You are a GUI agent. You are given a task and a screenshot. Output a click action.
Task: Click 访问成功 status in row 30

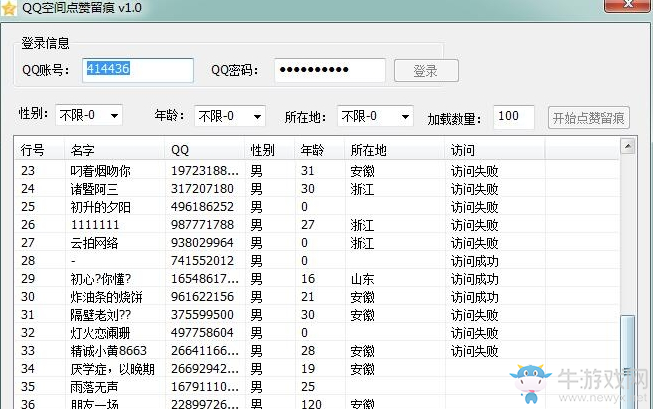click(x=475, y=297)
